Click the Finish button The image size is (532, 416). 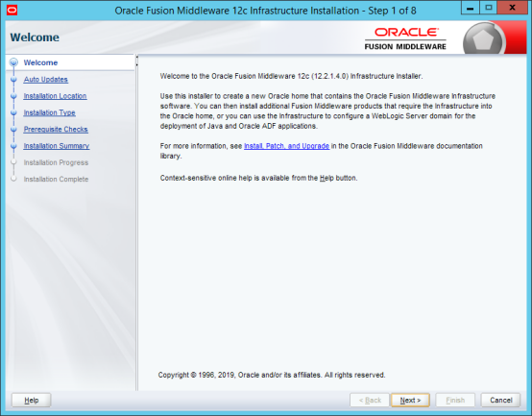455,400
